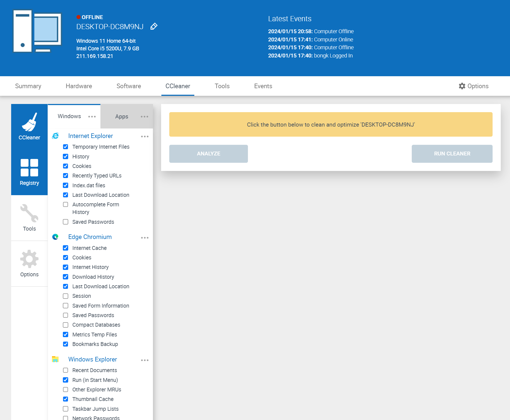
Task: Click the RUN CLEANER button
Action: coord(452,154)
